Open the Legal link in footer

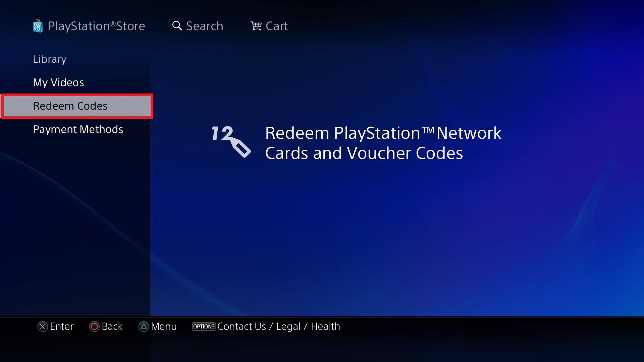pyautogui.click(x=287, y=326)
